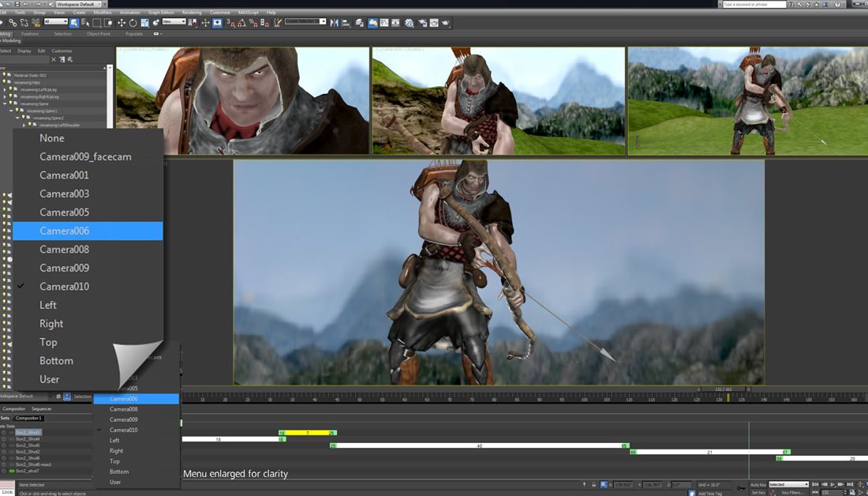Image resolution: width=868 pixels, height=496 pixels.
Task: Collapse the mixamorig:Spine tree node
Action: tap(5, 103)
